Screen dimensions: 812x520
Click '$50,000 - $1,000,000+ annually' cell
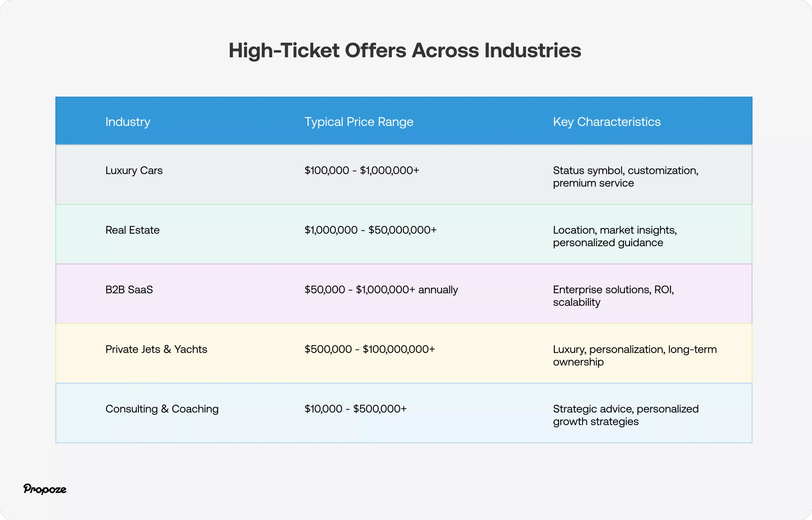pos(381,290)
